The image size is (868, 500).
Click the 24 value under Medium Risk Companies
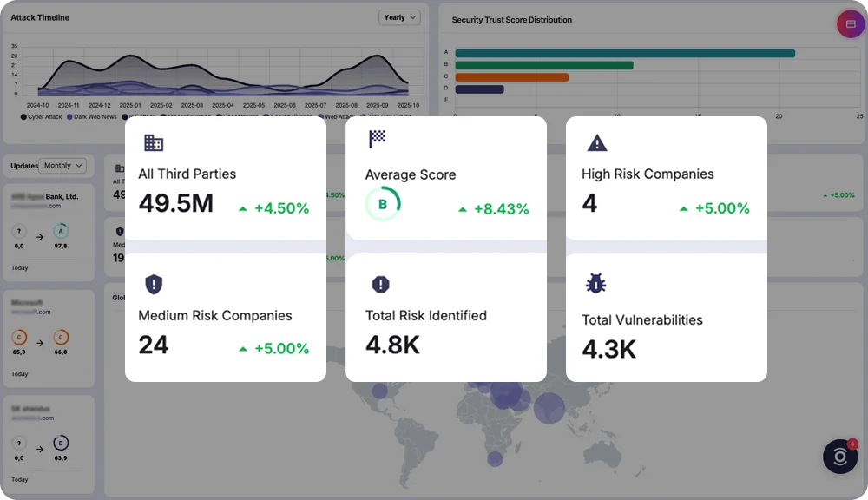click(x=154, y=345)
